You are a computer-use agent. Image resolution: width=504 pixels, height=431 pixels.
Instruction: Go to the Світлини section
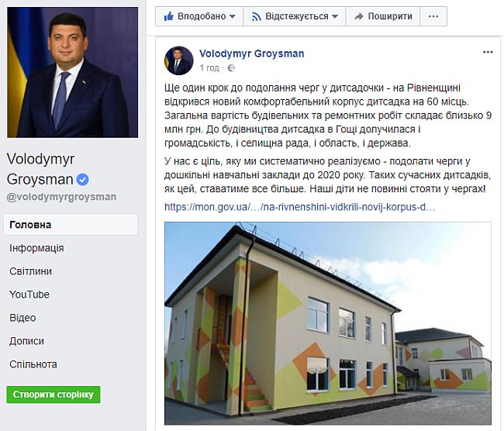30,271
